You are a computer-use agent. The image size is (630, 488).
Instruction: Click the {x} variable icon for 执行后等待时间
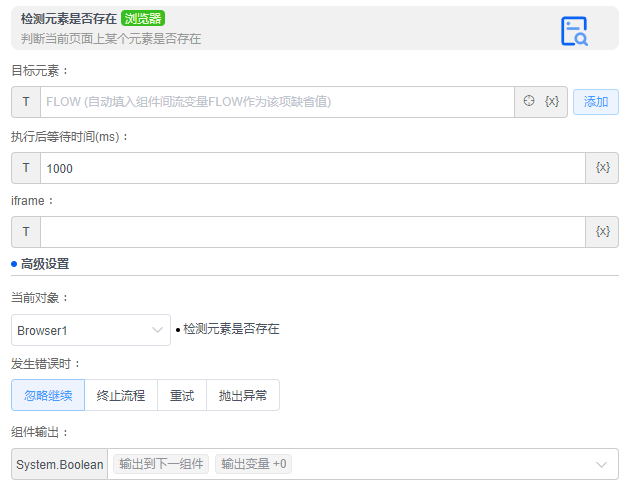pos(602,168)
